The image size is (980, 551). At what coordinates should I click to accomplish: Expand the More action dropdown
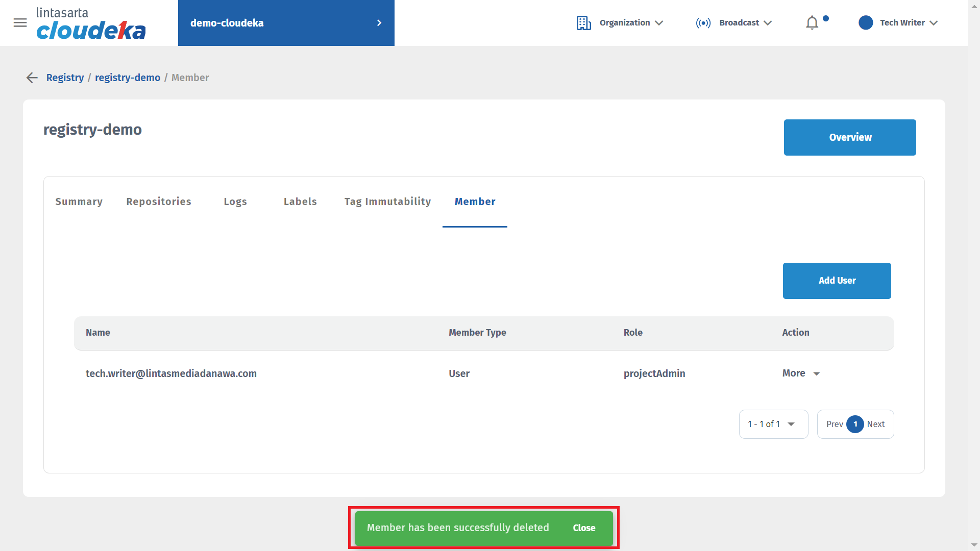point(801,373)
